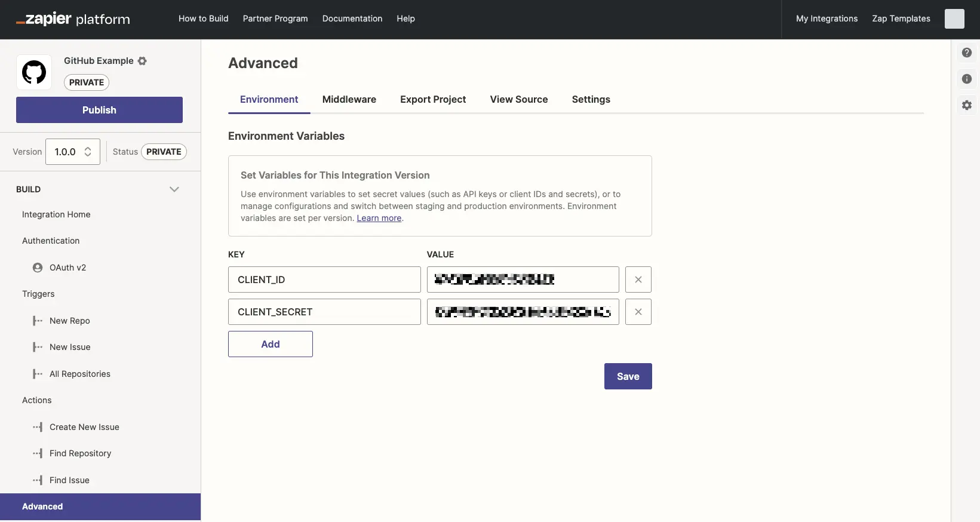Open Help in top nav
The width and height of the screenshot is (980, 522).
[406, 19]
